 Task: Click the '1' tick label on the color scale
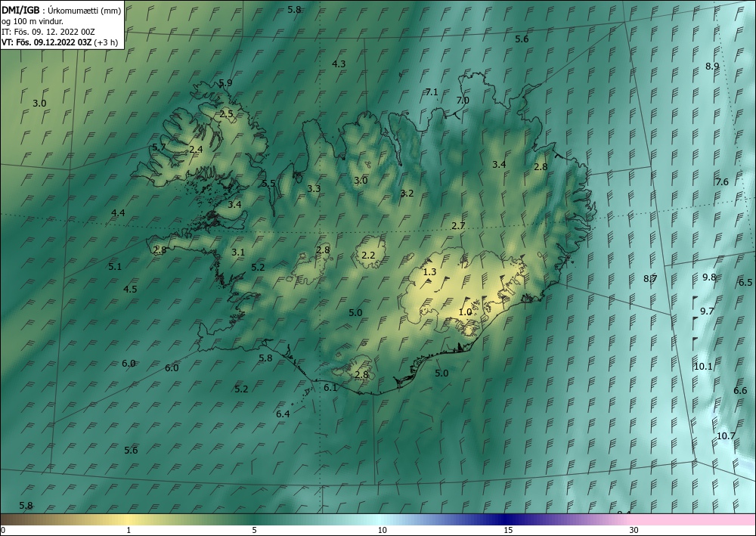tap(129, 530)
